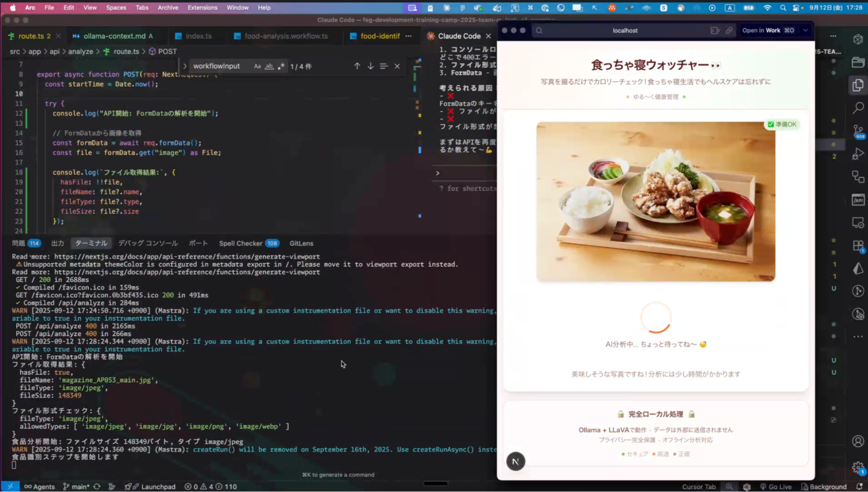Open editor tabs overflow ellipsis menu
868x492 pixels.
click(409, 36)
